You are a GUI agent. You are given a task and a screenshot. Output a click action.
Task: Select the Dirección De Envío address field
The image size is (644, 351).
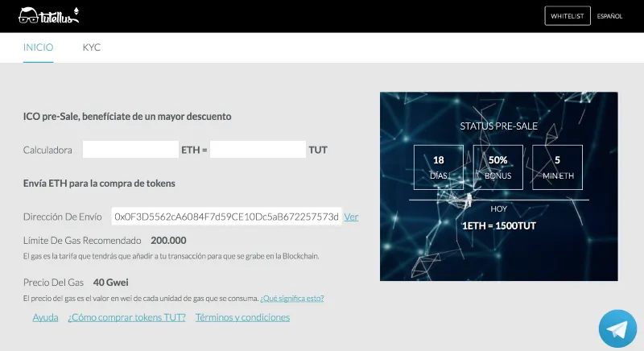coord(226,217)
